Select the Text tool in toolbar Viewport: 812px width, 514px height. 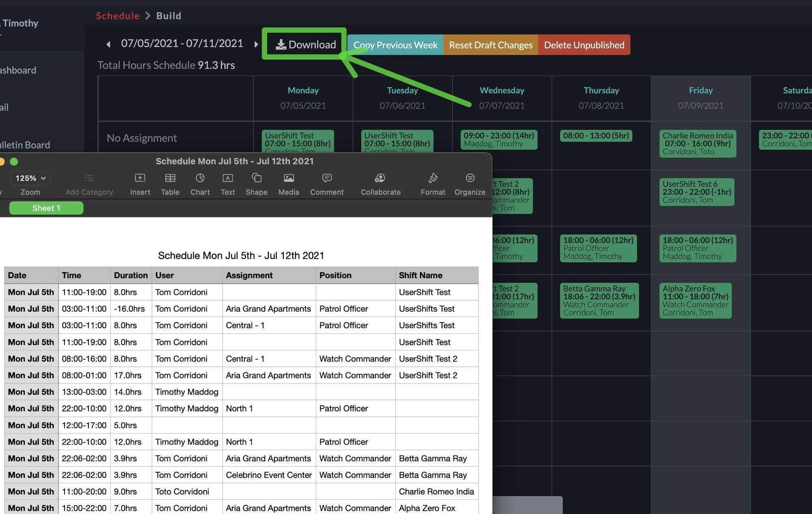click(x=227, y=183)
